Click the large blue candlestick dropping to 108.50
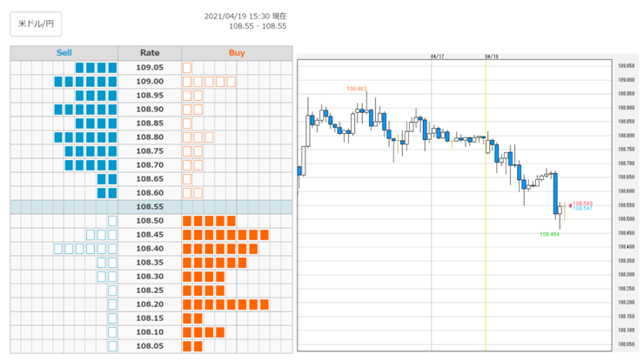The image size is (644, 361). (x=555, y=193)
